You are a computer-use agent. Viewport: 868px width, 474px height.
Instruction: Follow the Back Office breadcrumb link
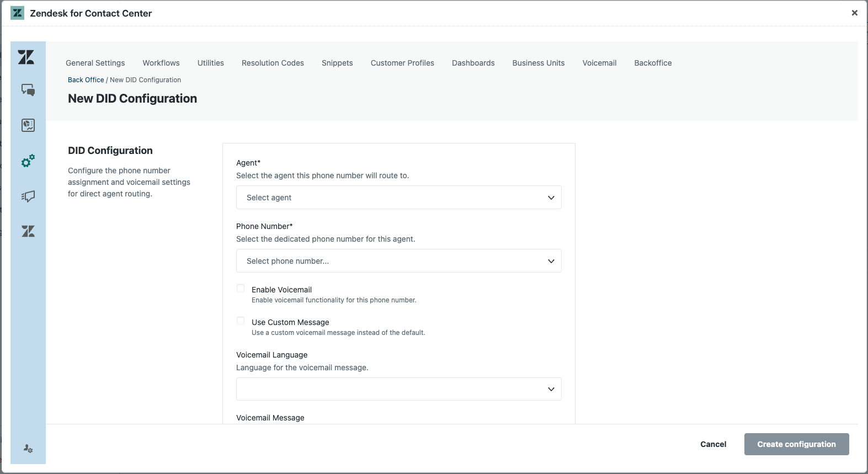click(86, 80)
